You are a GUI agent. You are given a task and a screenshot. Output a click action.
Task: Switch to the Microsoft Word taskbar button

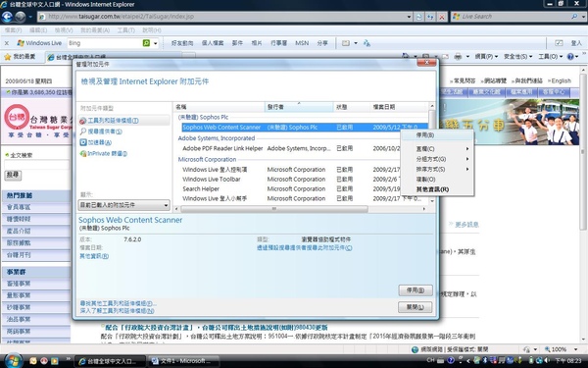[x=184, y=361]
